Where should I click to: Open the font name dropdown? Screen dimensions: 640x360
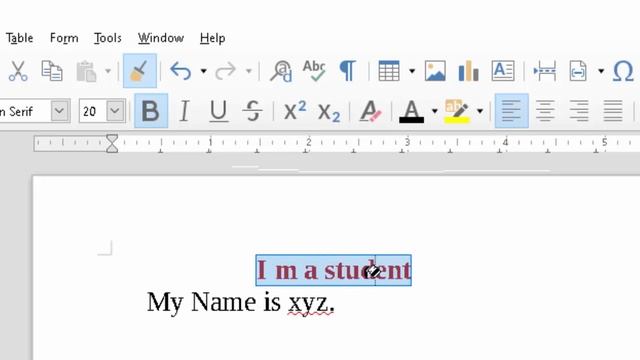click(60, 111)
